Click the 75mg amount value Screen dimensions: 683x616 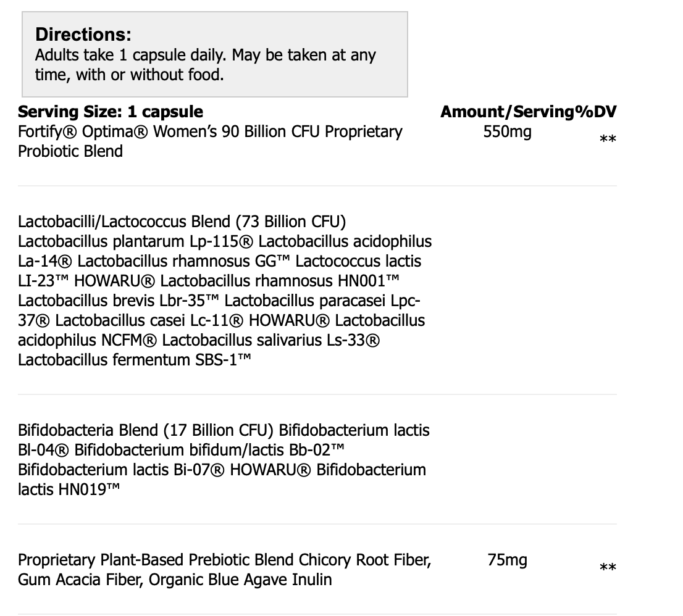coord(507,560)
